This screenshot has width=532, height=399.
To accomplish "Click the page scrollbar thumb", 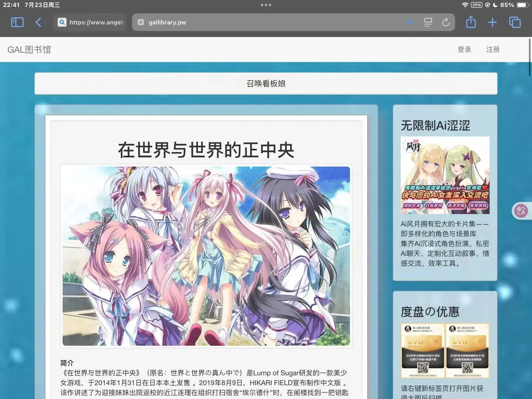I will pyautogui.click(x=530, y=57).
